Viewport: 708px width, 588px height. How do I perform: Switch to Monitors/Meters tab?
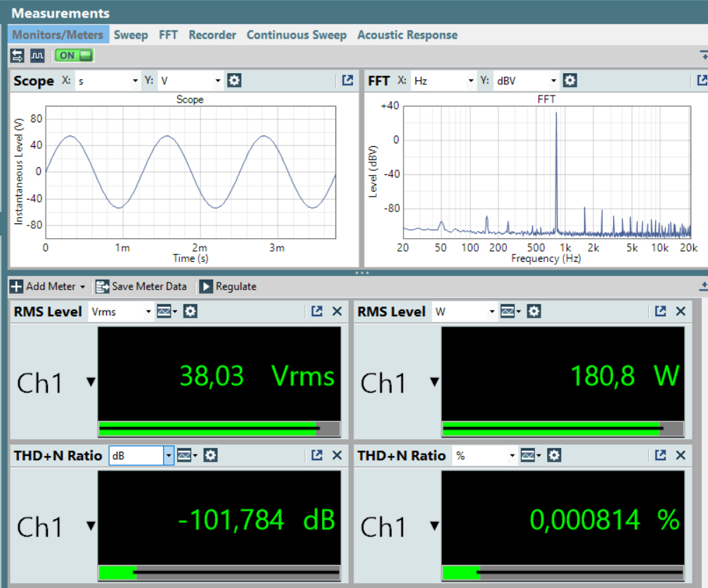(x=58, y=34)
